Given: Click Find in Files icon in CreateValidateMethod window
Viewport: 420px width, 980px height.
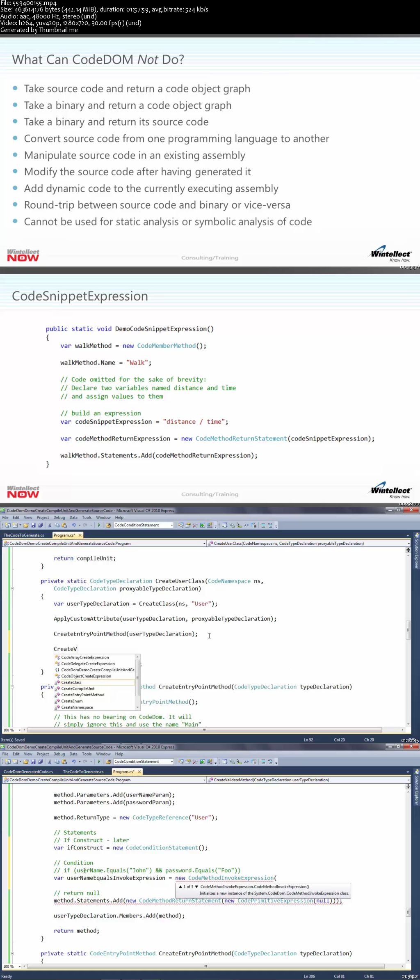Looking at the screenshot, I should pos(109,762).
